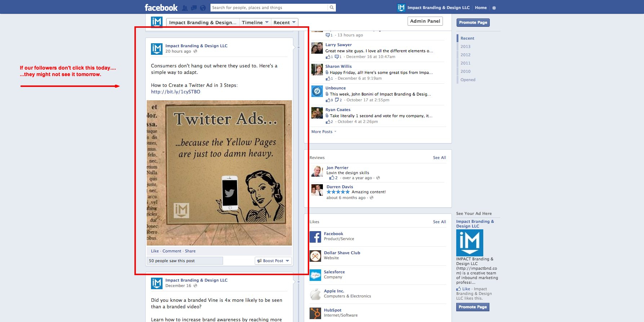Click the large iM ad image in sidebar

[470, 243]
